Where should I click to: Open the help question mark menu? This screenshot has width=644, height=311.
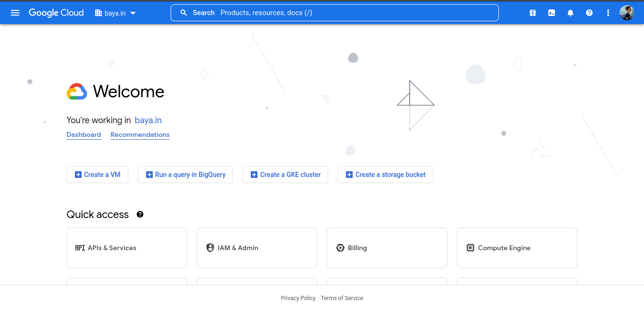[x=589, y=13]
